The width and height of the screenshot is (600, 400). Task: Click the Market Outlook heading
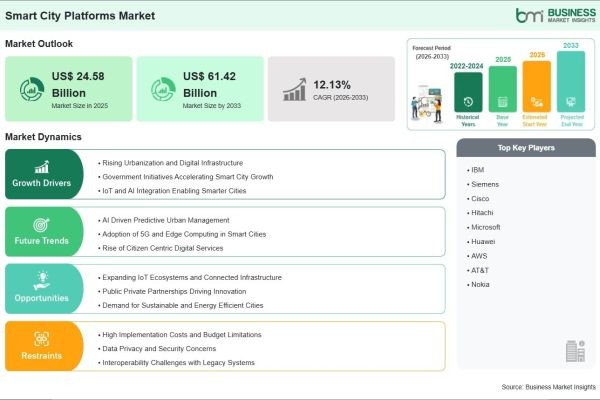(x=39, y=44)
